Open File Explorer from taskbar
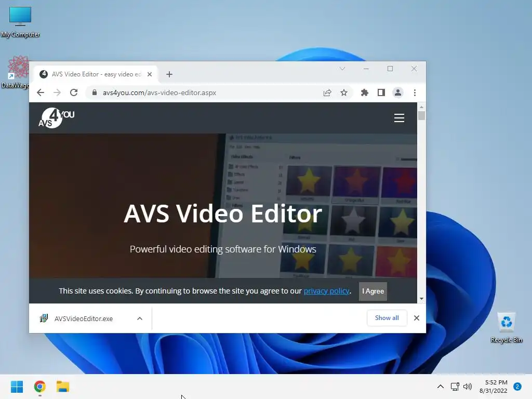 pos(63,387)
